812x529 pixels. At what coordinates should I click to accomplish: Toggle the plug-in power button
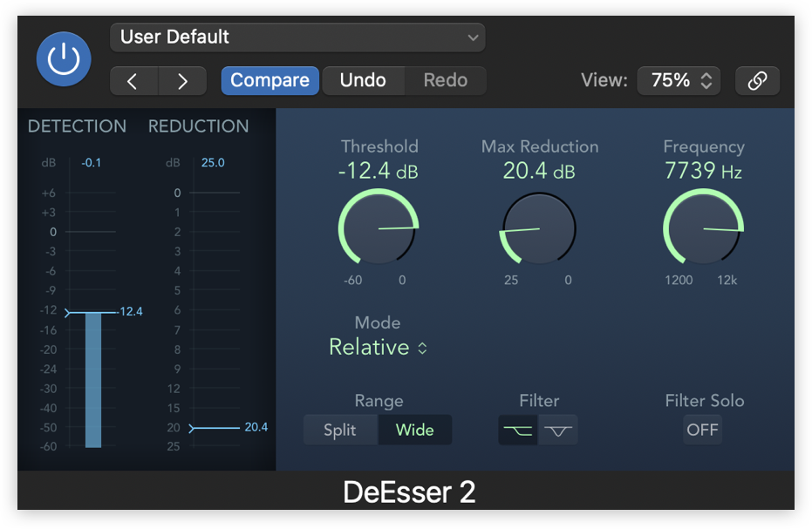click(x=64, y=59)
